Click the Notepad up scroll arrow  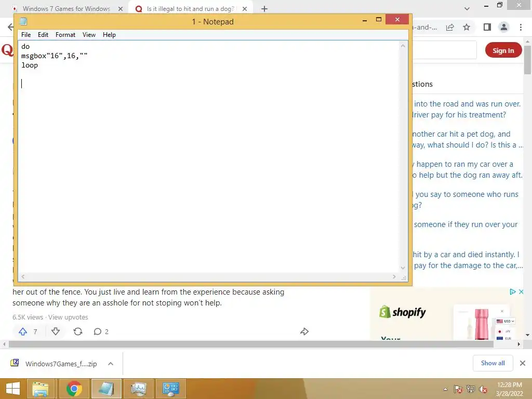tap(403, 46)
